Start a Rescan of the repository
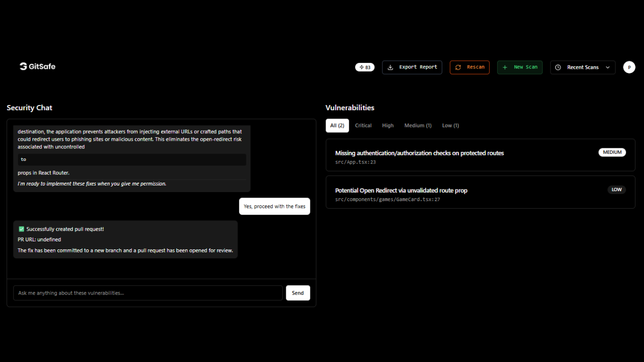The height and width of the screenshot is (362, 644). (x=469, y=67)
